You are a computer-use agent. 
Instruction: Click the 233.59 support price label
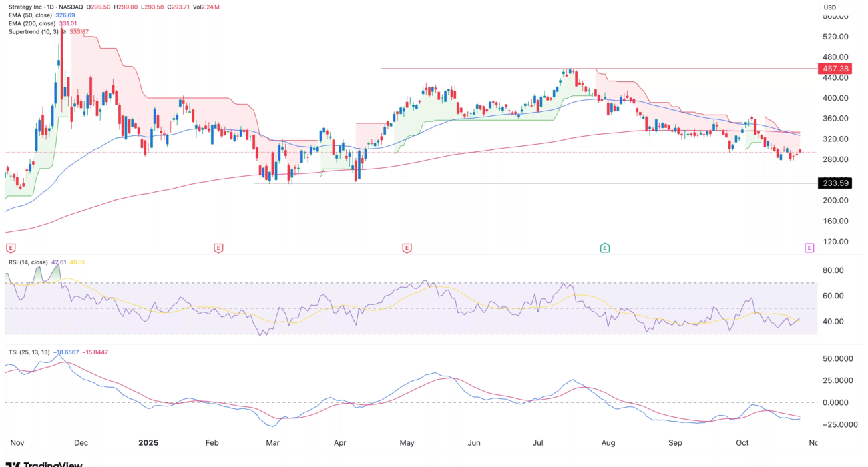(834, 183)
